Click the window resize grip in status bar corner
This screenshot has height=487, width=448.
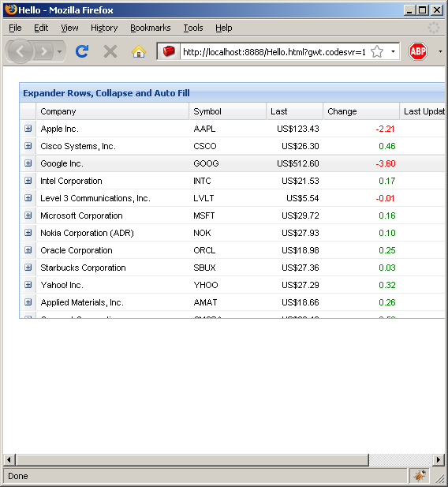tap(439, 478)
